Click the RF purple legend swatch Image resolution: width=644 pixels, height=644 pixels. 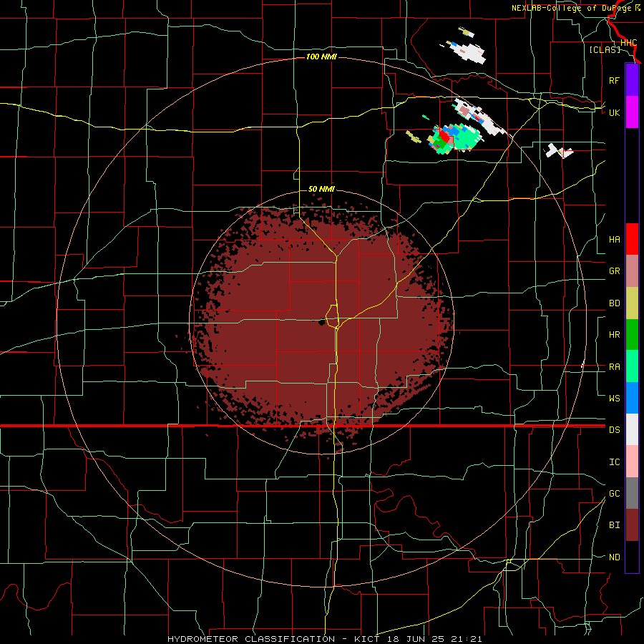tap(632, 80)
